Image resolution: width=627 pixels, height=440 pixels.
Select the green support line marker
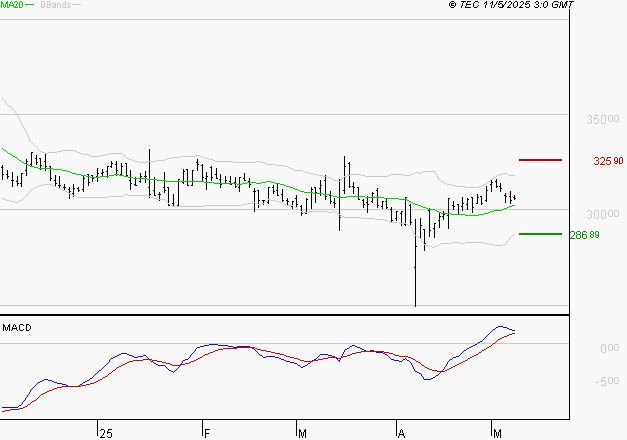(x=540, y=234)
